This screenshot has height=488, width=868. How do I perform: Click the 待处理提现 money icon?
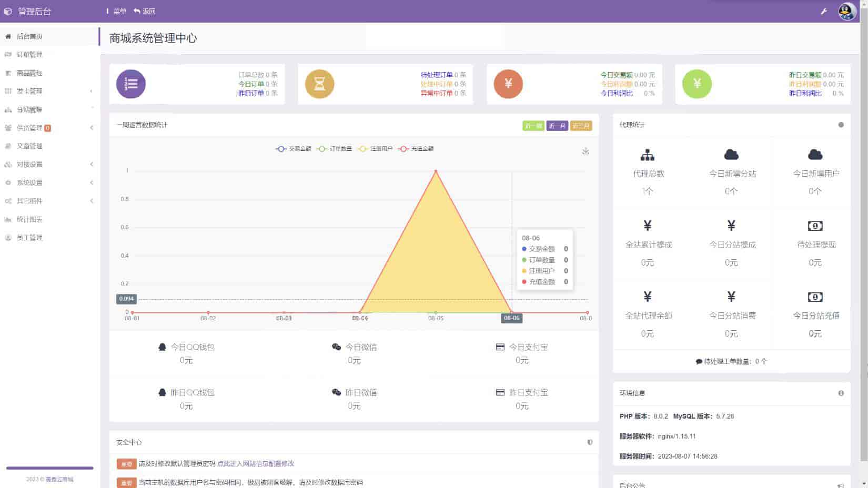[814, 226]
